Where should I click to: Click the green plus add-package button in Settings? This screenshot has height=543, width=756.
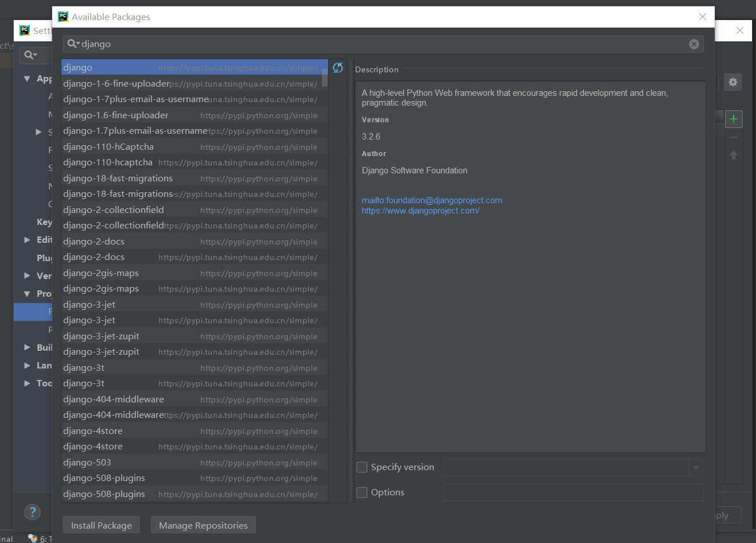734,119
